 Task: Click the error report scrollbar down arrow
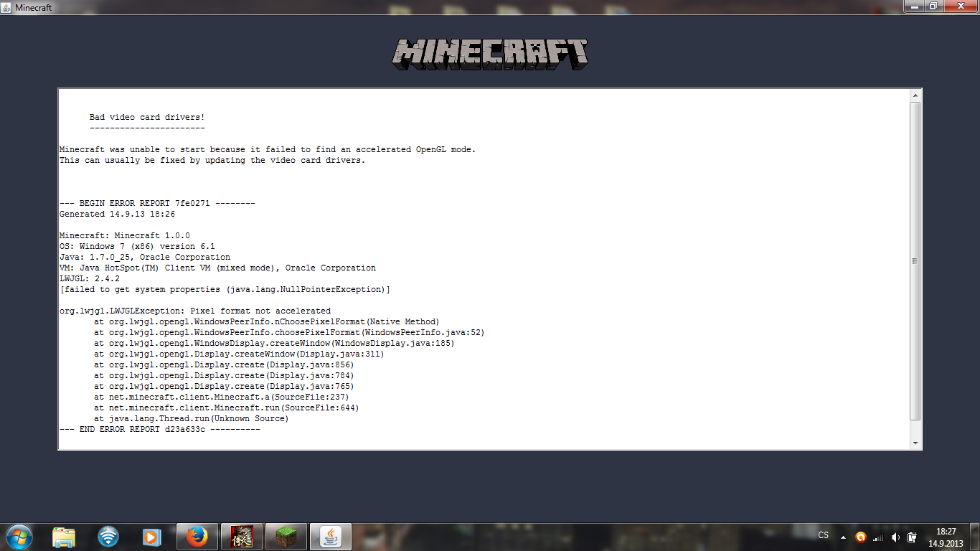[915, 443]
